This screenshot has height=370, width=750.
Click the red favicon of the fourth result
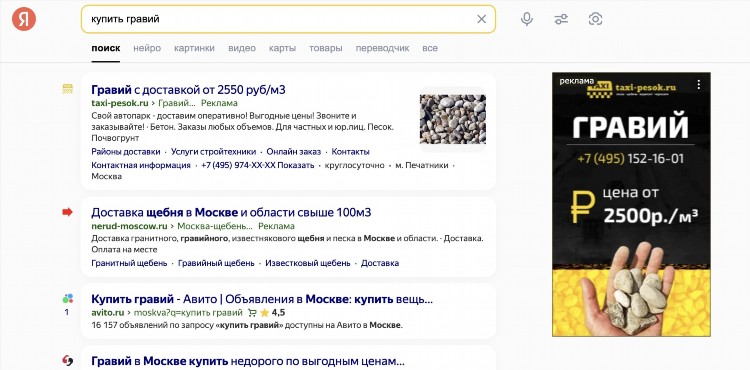pyautogui.click(x=67, y=360)
